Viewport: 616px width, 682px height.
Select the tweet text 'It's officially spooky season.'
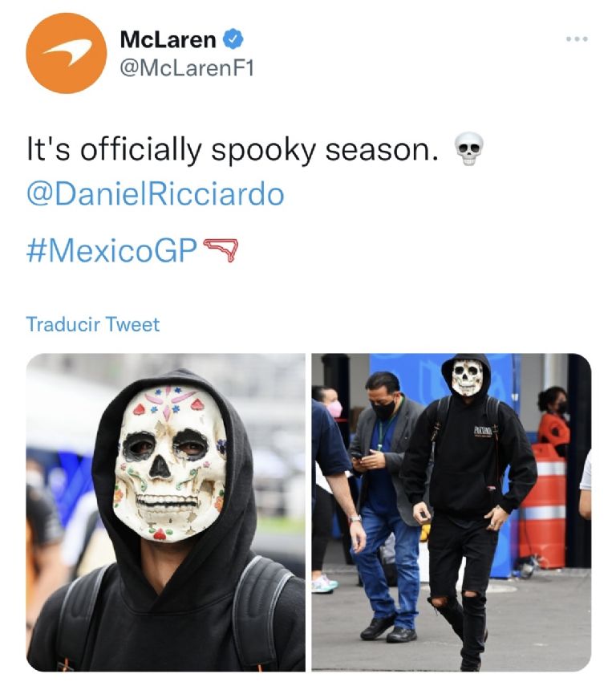point(233,149)
